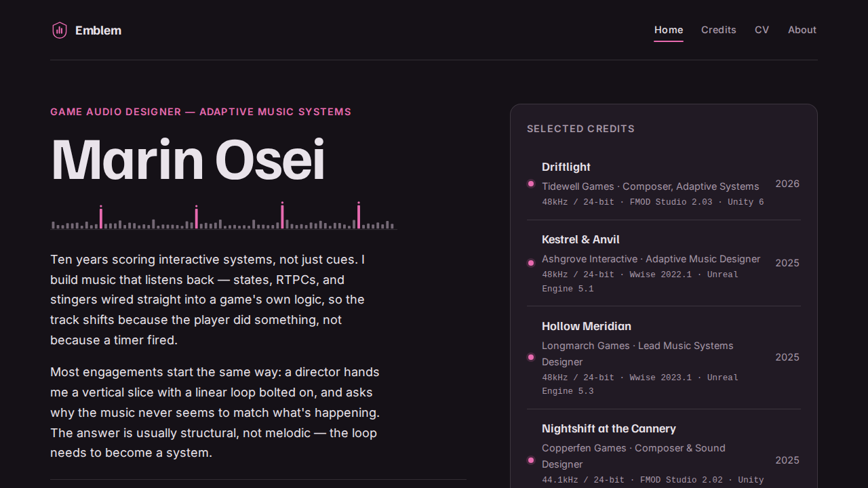Image resolution: width=868 pixels, height=488 pixels.
Task: Click the Emblem brand name
Action: [98, 30]
